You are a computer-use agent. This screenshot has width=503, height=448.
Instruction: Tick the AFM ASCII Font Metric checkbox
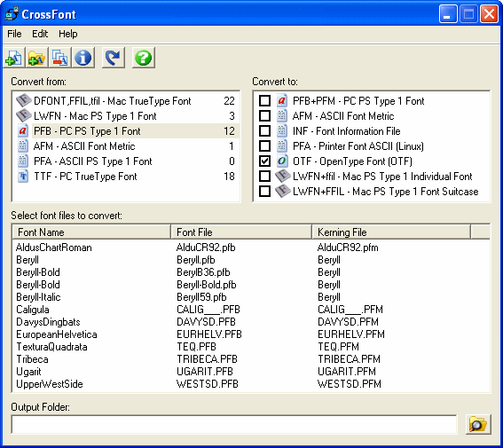click(264, 115)
